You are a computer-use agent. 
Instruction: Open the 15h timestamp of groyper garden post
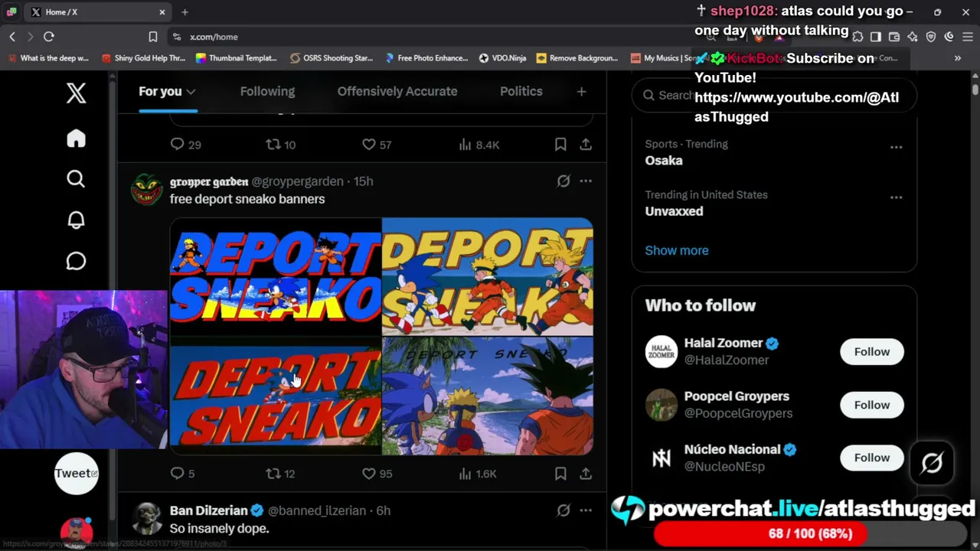(364, 181)
